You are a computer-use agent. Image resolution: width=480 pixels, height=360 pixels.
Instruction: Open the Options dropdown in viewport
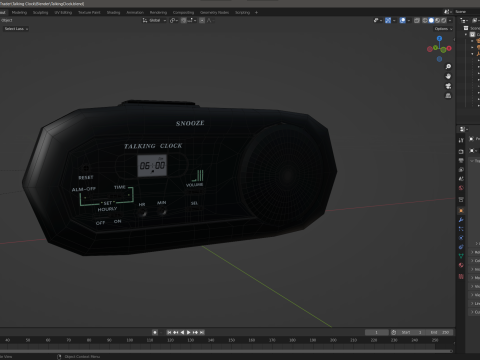443,29
